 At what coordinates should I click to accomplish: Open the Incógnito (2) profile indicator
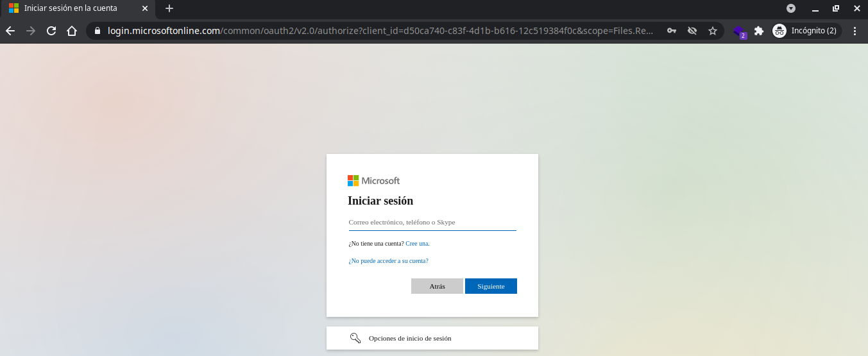[x=806, y=31]
